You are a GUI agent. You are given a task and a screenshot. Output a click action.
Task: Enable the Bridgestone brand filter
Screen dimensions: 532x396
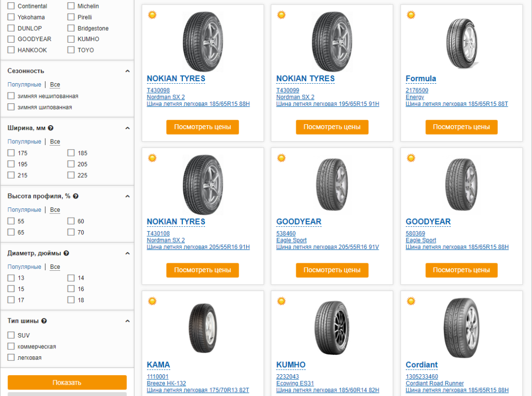click(71, 28)
